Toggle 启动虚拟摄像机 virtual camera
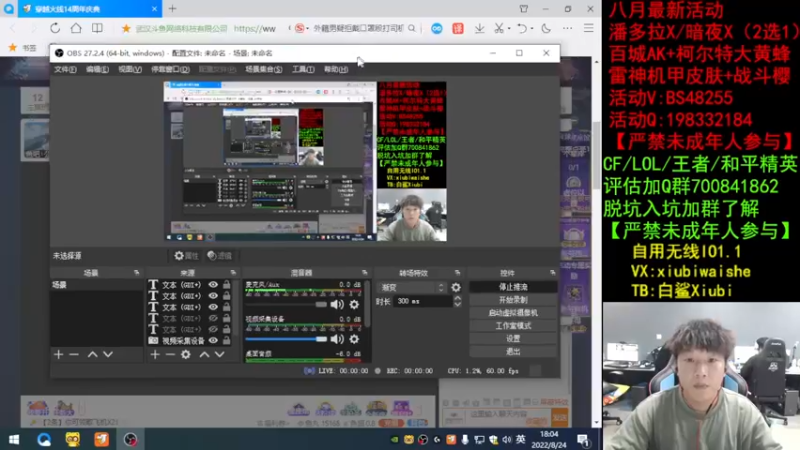Image resolution: width=800 pixels, height=450 pixels. [513, 313]
